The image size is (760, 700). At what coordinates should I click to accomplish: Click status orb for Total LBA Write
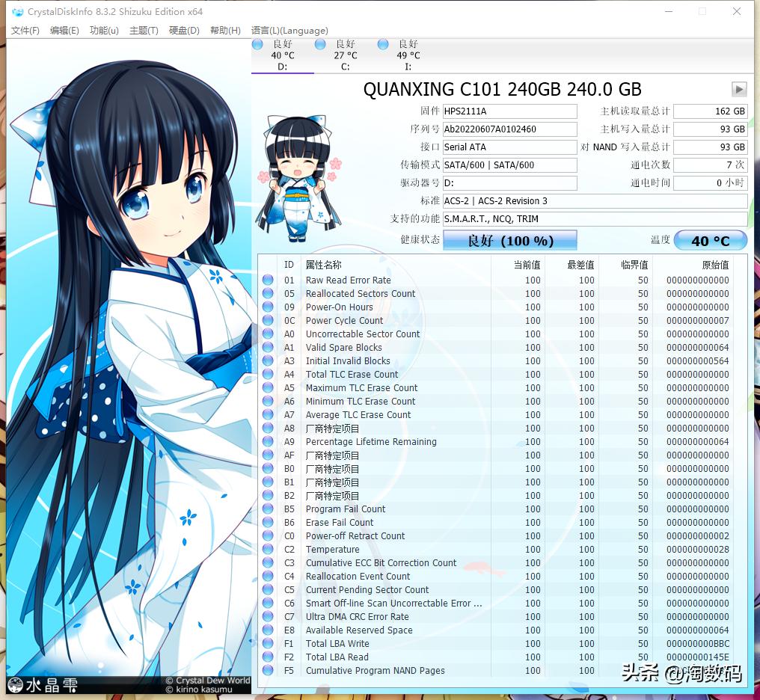[268, 644]
